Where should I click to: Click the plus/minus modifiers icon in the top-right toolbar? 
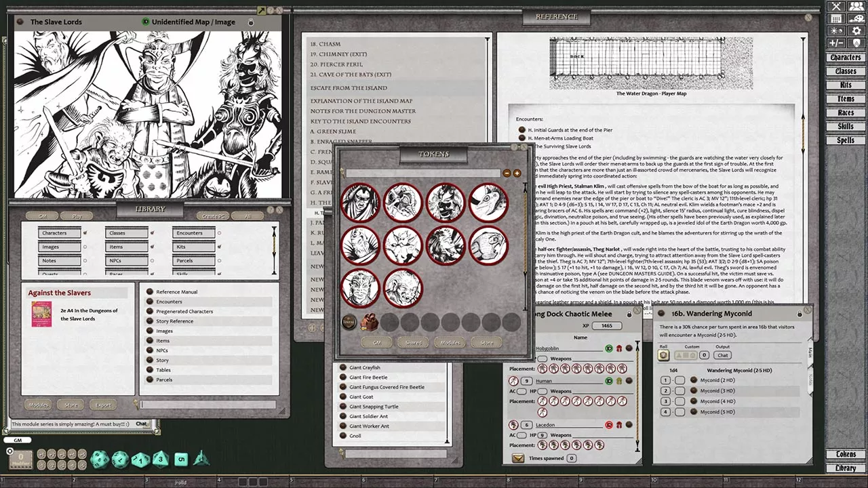pos(836,43)
